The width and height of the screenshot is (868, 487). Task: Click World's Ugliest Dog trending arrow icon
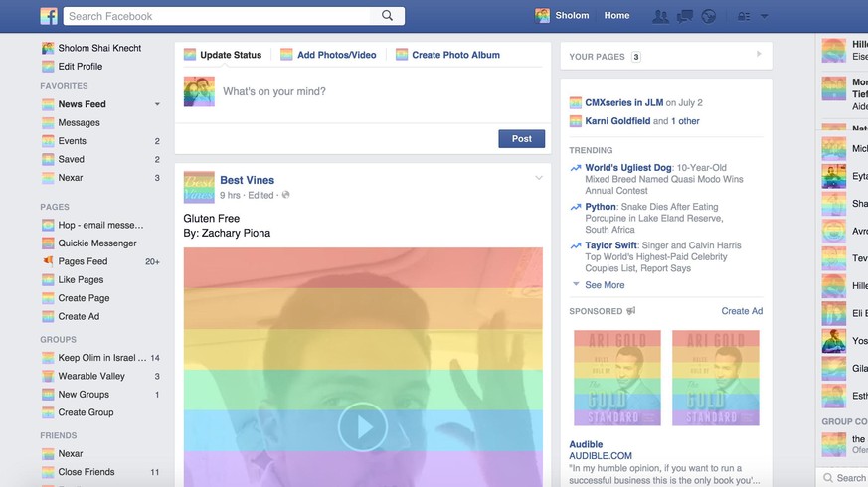pos(576,168)
